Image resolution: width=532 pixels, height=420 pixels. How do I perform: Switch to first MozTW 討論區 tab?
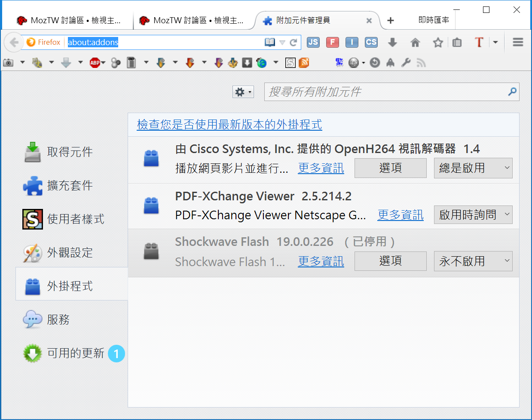pos(69,20)
